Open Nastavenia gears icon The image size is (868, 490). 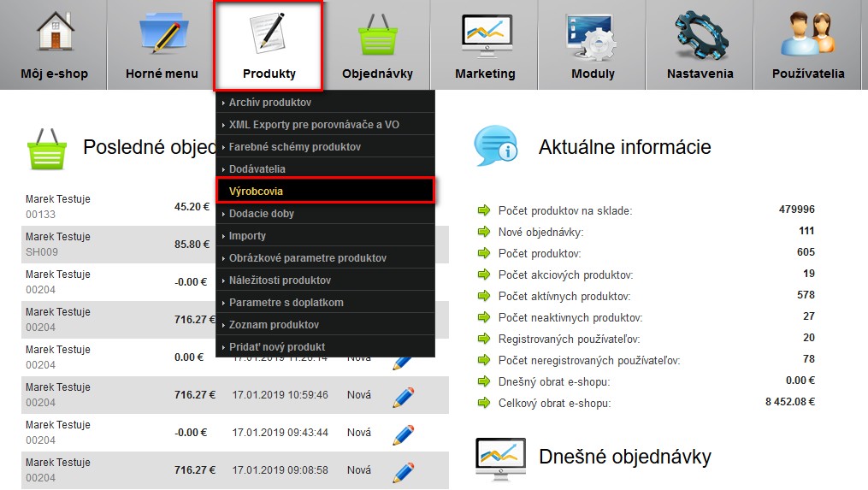[700, 32]
